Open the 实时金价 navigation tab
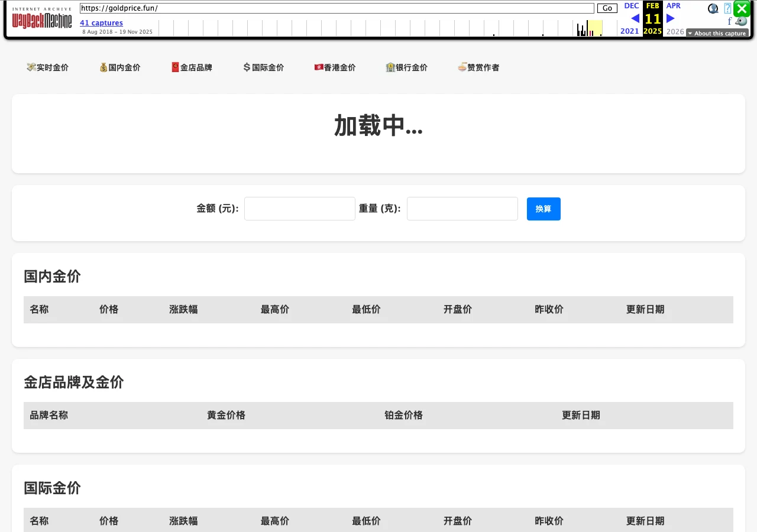This screenshot has width=757, height=532. click(x=48, y=67)
